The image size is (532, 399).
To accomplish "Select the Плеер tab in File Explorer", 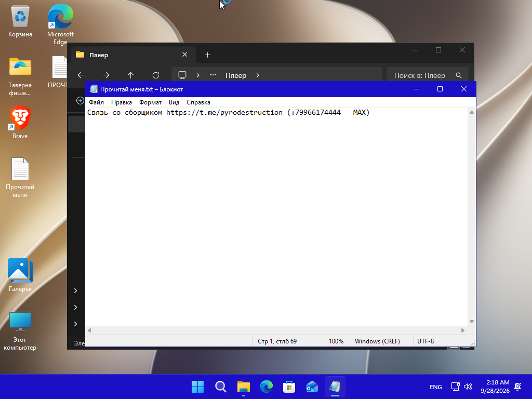I will point(133,55).
